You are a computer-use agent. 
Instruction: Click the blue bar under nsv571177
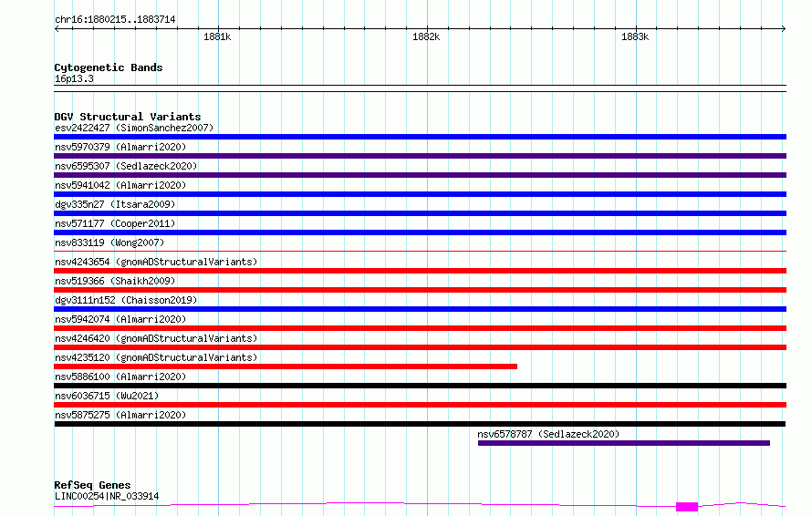420,232
